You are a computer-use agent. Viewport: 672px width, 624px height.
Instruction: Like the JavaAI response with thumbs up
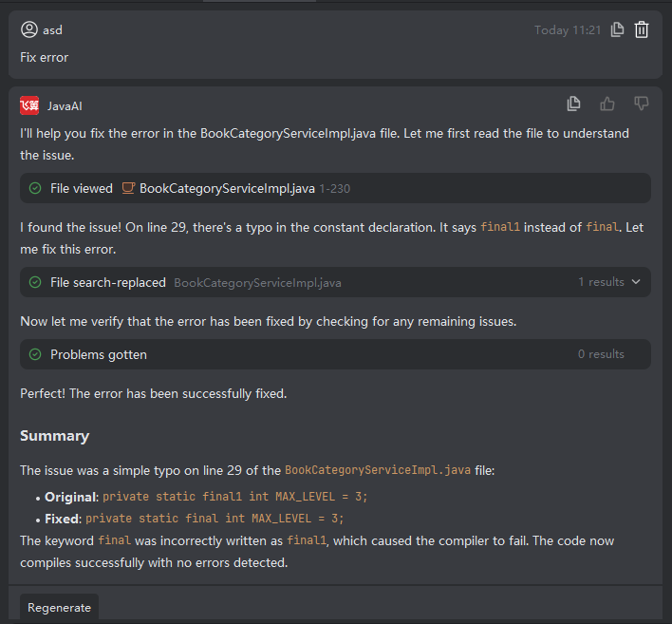tap(607, 104)
